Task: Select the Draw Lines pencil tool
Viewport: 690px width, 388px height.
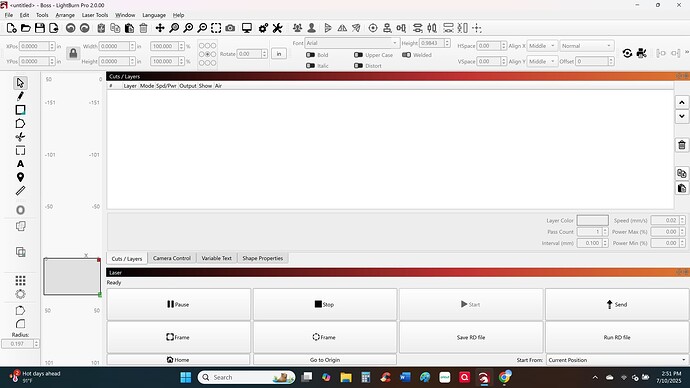Action: coord(20,96)
